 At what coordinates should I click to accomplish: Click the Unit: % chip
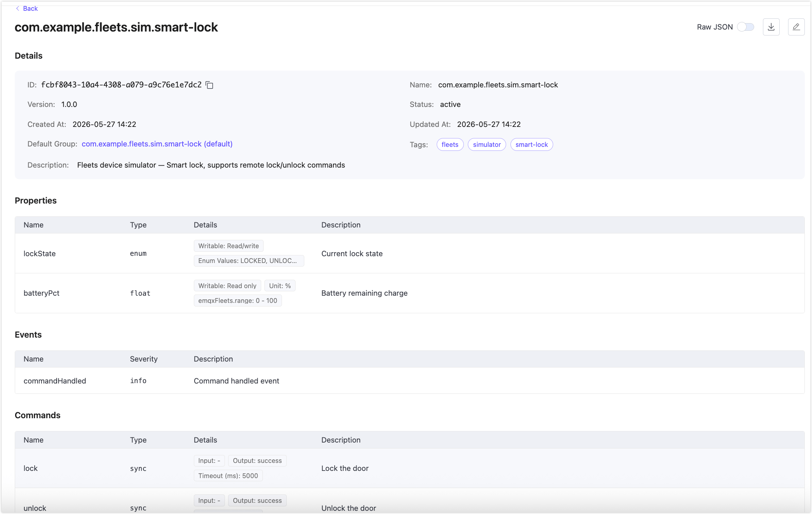tap(280, 286)
